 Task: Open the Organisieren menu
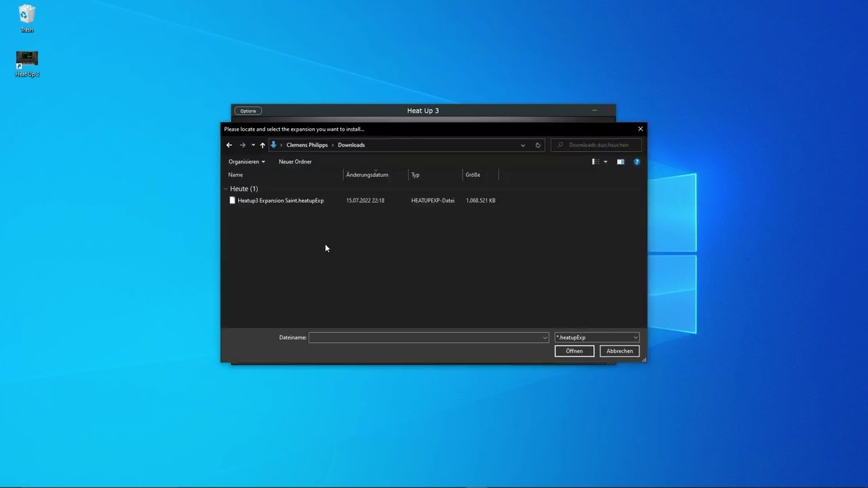click(x=247, y=162)
